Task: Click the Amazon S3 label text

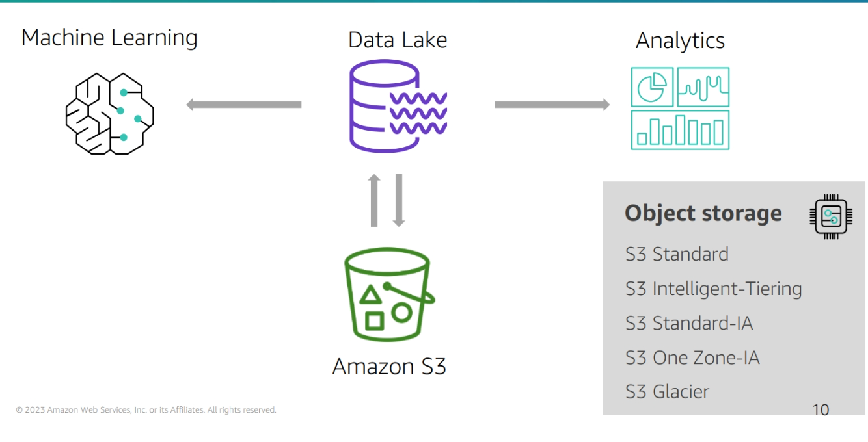Action: click(x=389, y=367)
